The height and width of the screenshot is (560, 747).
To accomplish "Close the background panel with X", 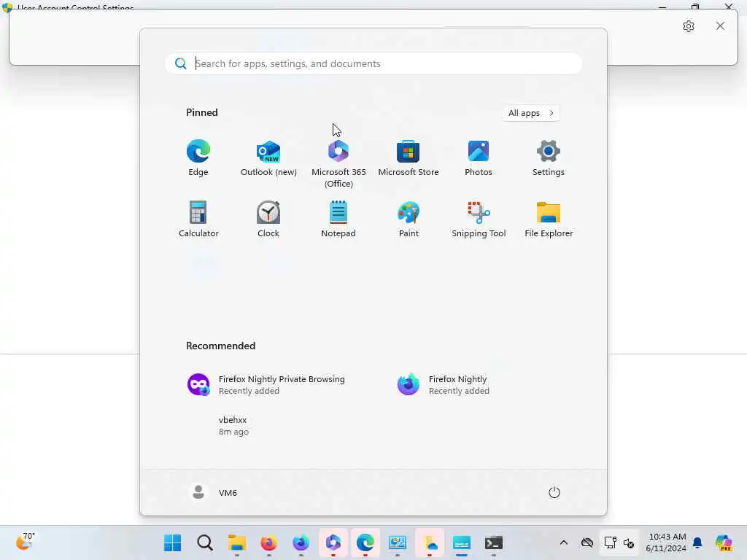I will (720, 26).
